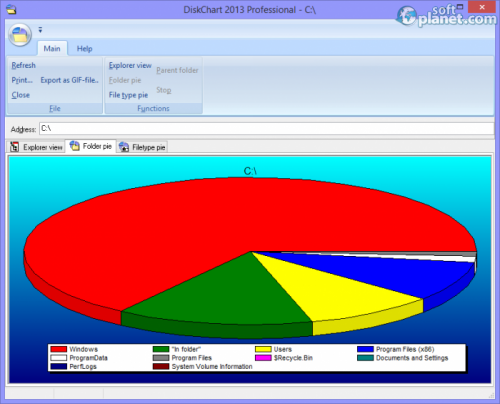Click Refresh in the File group
The height and width of the screenshot is (404, 500).
click(x=23, y=65)
